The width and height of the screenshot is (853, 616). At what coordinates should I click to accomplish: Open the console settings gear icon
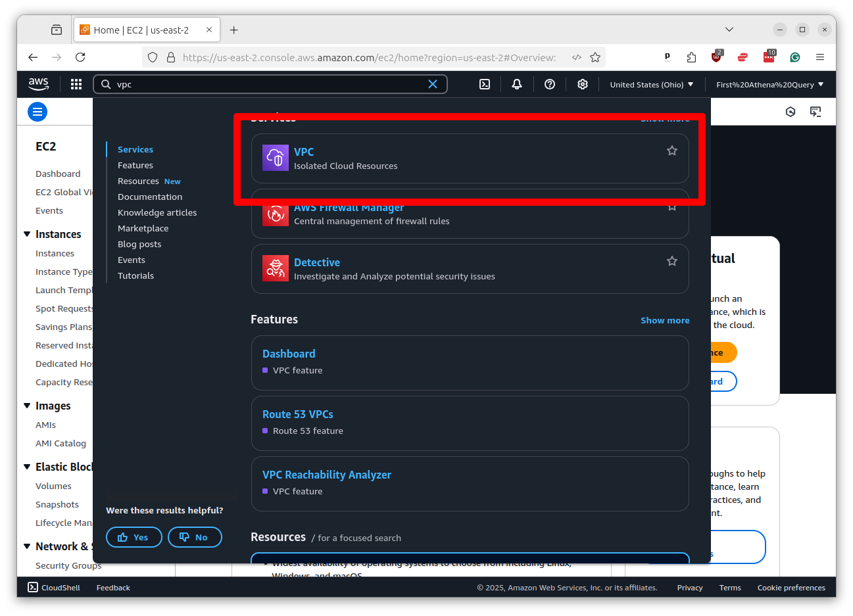(x=583, y=84)
